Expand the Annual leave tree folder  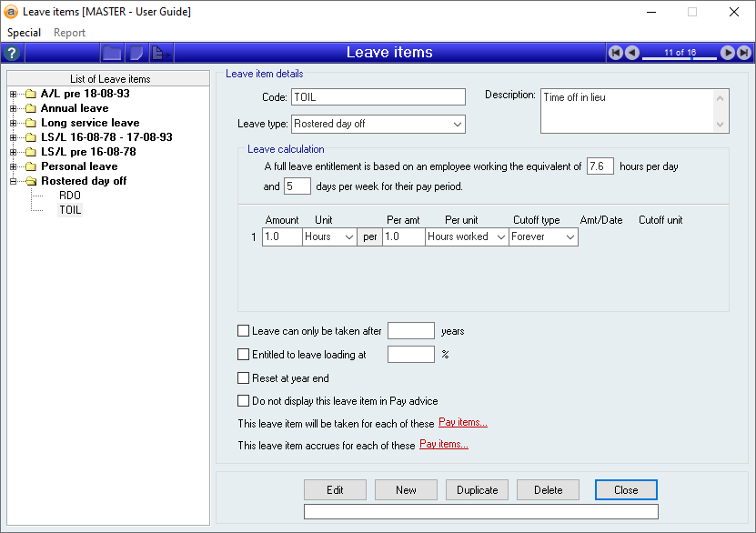point(13,108)
